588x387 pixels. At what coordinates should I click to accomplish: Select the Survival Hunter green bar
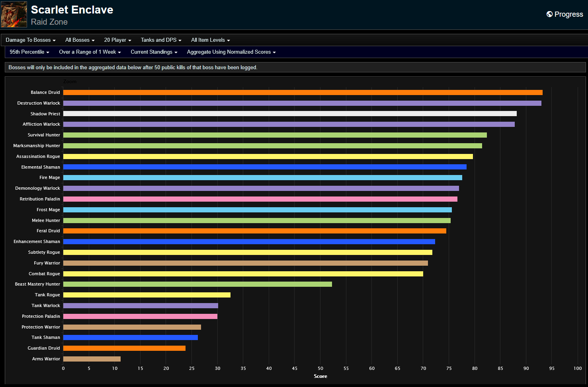point(275,135)
